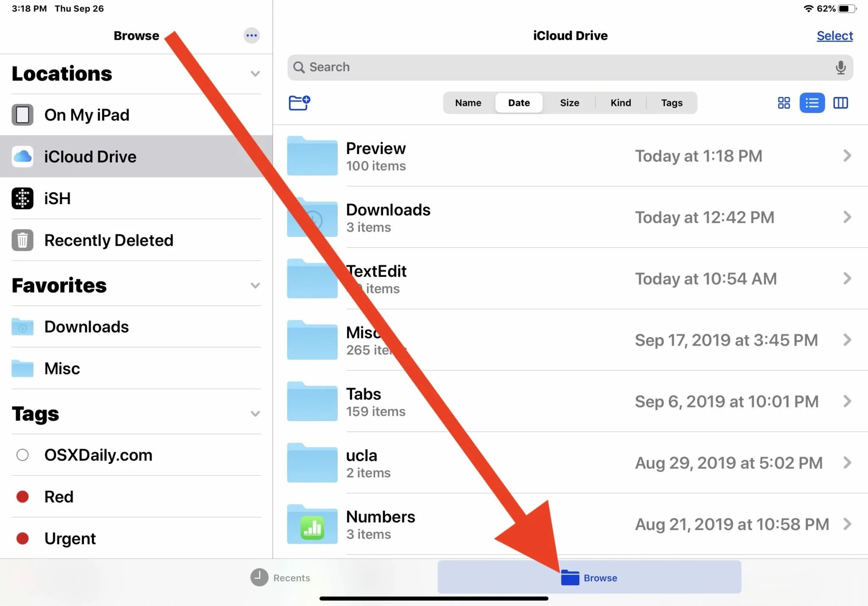Image resolution: width=868 pixels, height=606 pixels.
Task: Collapse the Favorites section
Action: (x=255, y=285)
